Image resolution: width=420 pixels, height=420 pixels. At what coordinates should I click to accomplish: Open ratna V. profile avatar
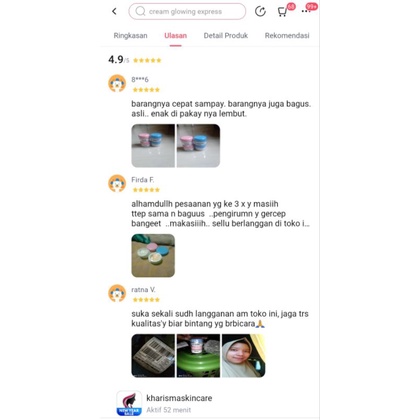[117, 293]
